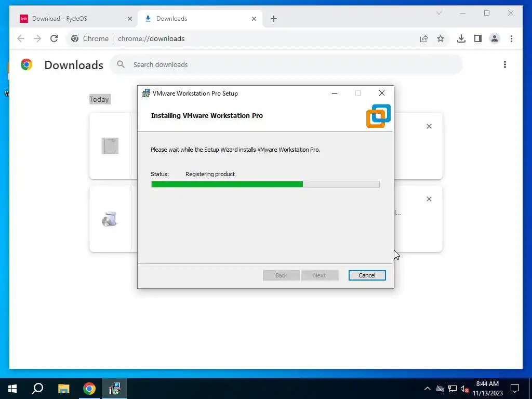Click the Chrome logo beside Downloads heading

[x=26, y=64]
